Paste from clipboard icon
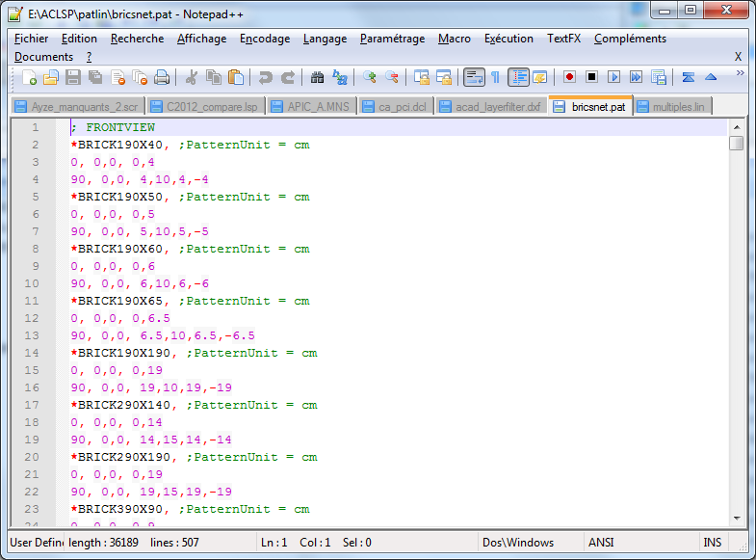This screenshot has height=560, width=756. pyautogui.click(x=236, y=77)
